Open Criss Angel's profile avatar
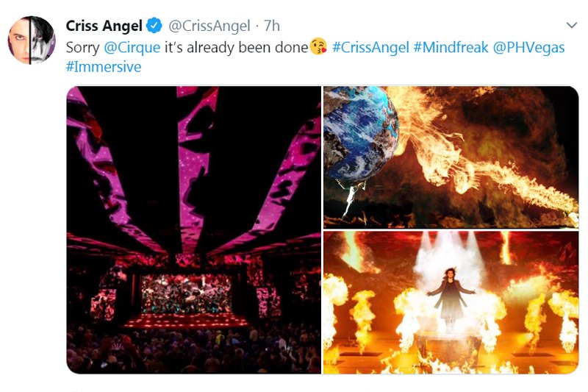The height and width of the screenshot is (392, 588). tap(32, 40)
